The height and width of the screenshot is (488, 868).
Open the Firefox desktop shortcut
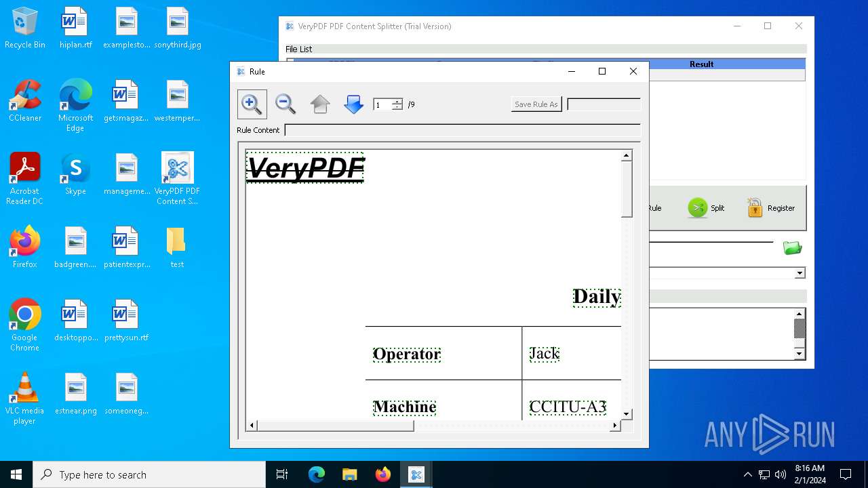click(x=25, y=247)
